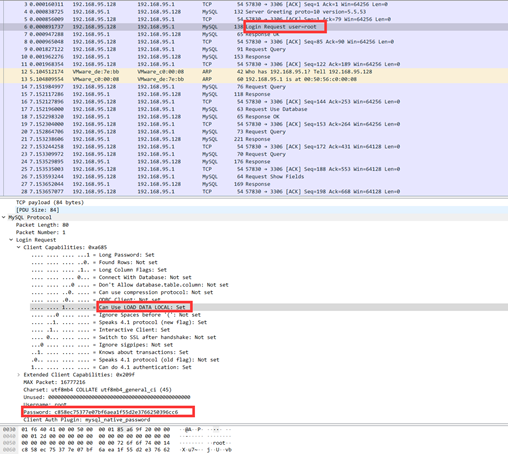The height and width of the screenshot is (454, 508).
Task: Select packet 8 TCP ACK Seq=85 row
Action: pyautogui.click(x=255, y=42)
